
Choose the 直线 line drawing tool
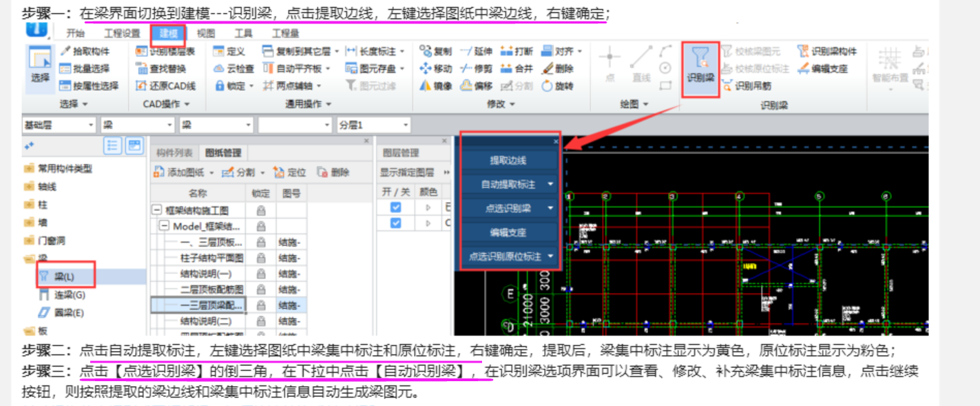tap(641, 64)
